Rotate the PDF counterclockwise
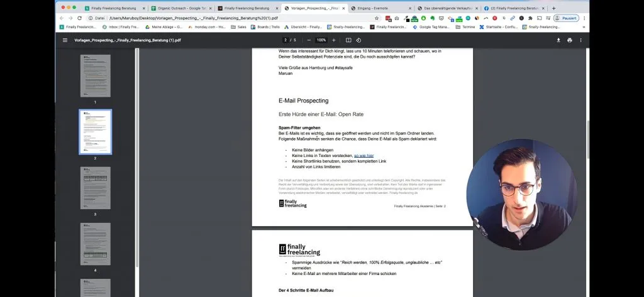The width and height of the screenshot is (644, 297). coord(358,40)
